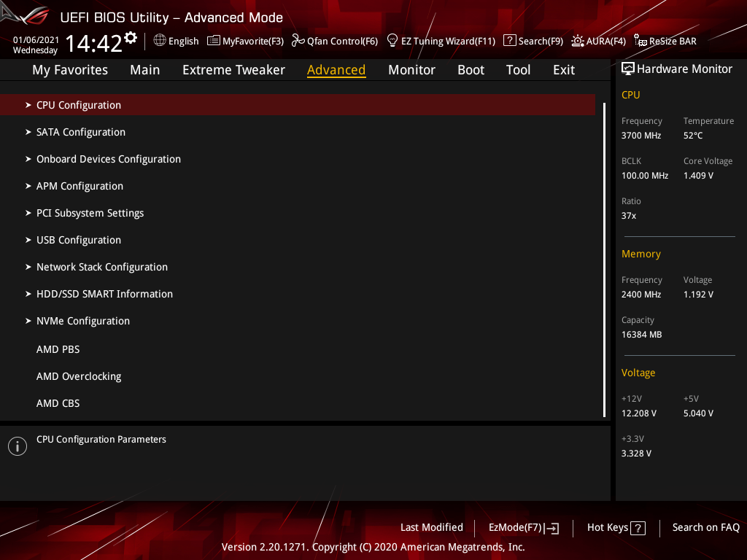Open the Monitor tab
747x560 pixels.
pyautogui.click(x=411, y=70)
